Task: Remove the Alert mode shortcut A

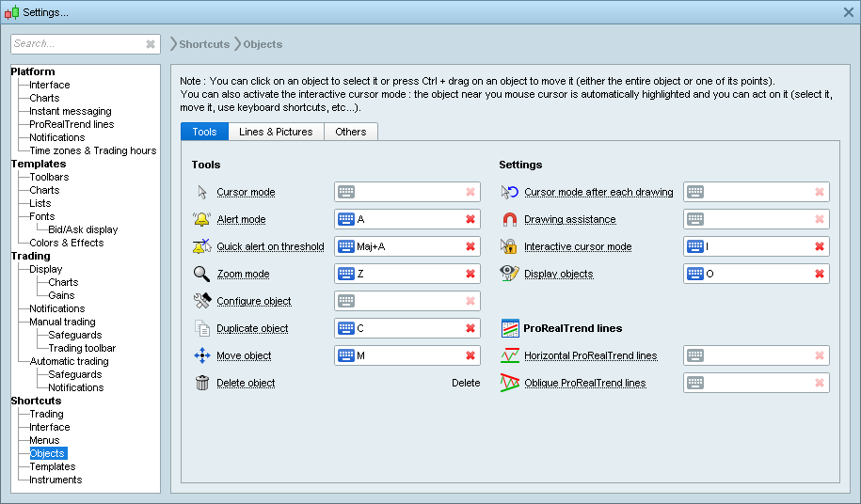Action: pos(470,220)
